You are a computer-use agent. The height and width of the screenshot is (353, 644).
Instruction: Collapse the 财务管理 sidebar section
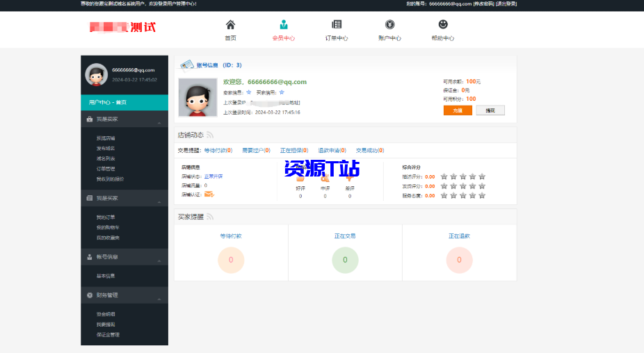pyautogui.click(x=159, y=298)
